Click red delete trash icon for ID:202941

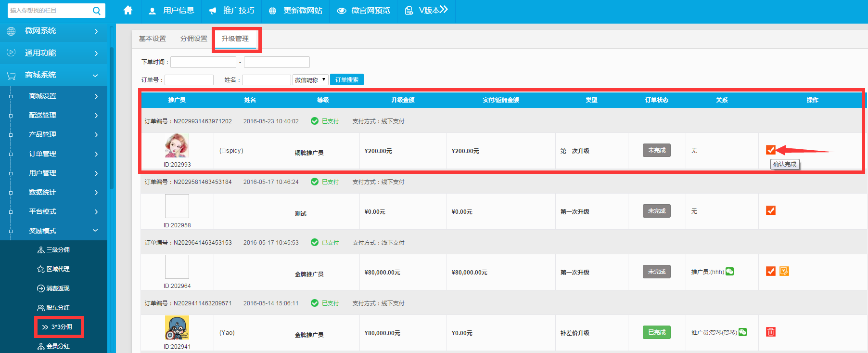[771, 332]
